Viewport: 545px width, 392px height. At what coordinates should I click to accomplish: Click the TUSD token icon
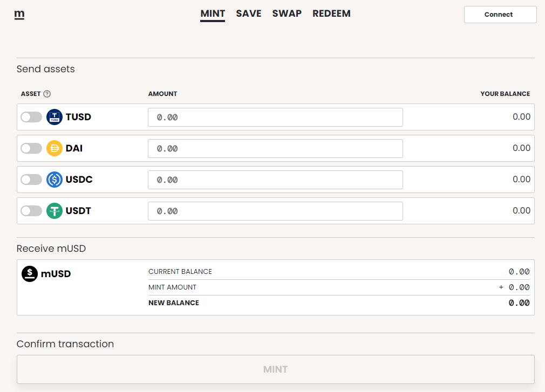pos(54,117)
